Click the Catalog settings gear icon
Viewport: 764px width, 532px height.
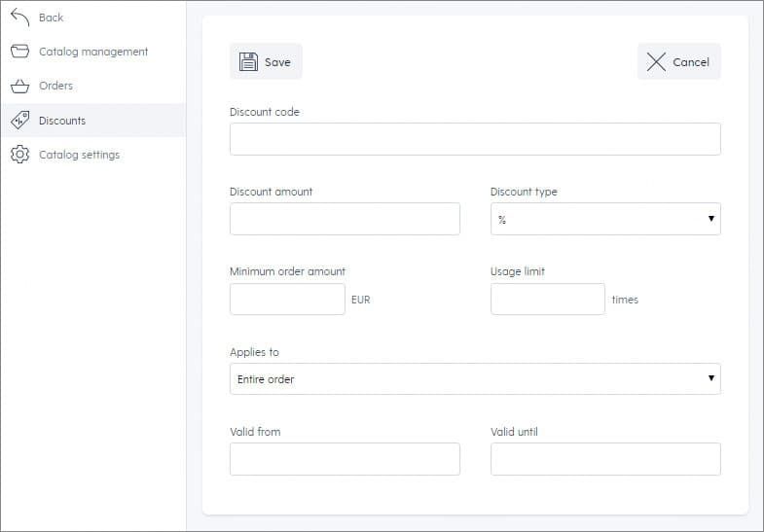[x=20, y=155]
